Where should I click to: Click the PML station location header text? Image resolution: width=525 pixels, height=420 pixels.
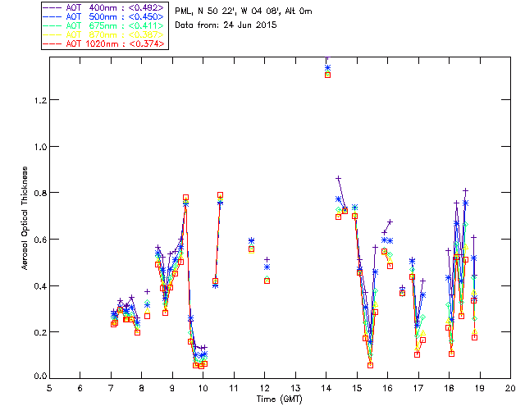tap(244, 11)
